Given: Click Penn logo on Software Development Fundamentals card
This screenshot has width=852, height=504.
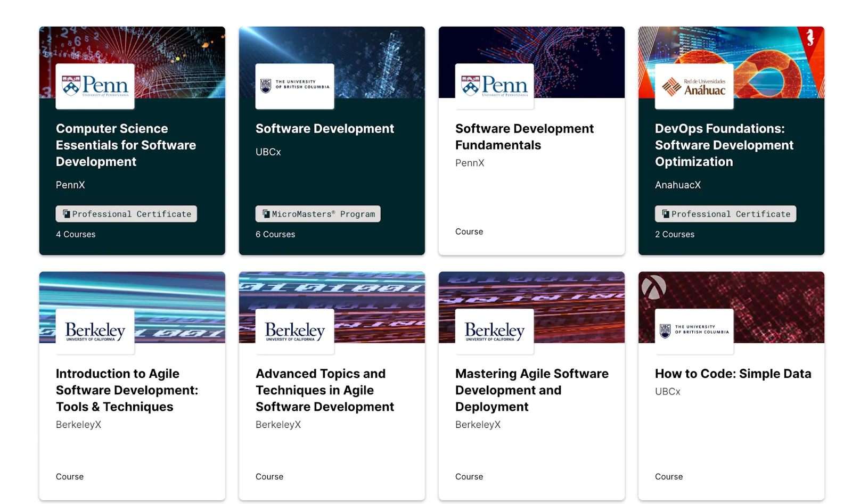Looking at the screenshot, I should pyautogui.click(x=494, y=86).
